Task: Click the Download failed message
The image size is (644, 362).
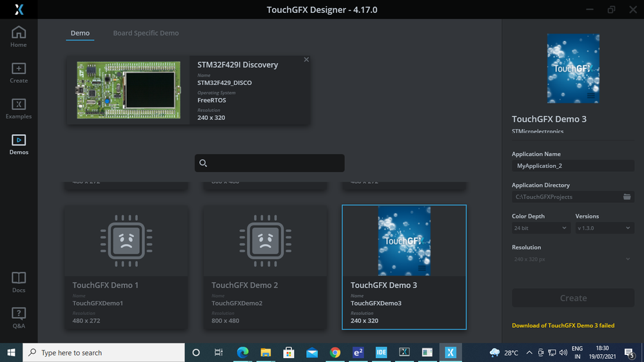Action: pyautogui.click(x=563, y=325)
